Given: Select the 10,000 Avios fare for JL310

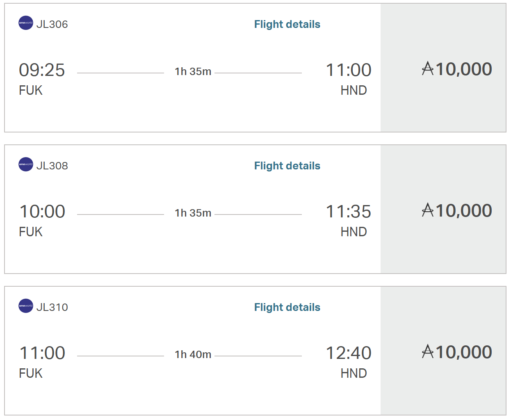Looking at the screenshot, I should click(x=443, y=351).
